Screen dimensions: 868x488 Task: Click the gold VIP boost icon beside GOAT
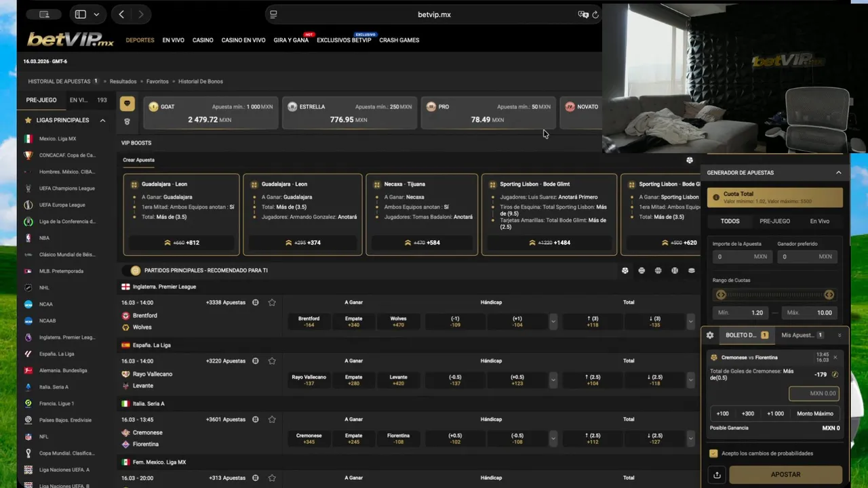(x=127, y=104)
